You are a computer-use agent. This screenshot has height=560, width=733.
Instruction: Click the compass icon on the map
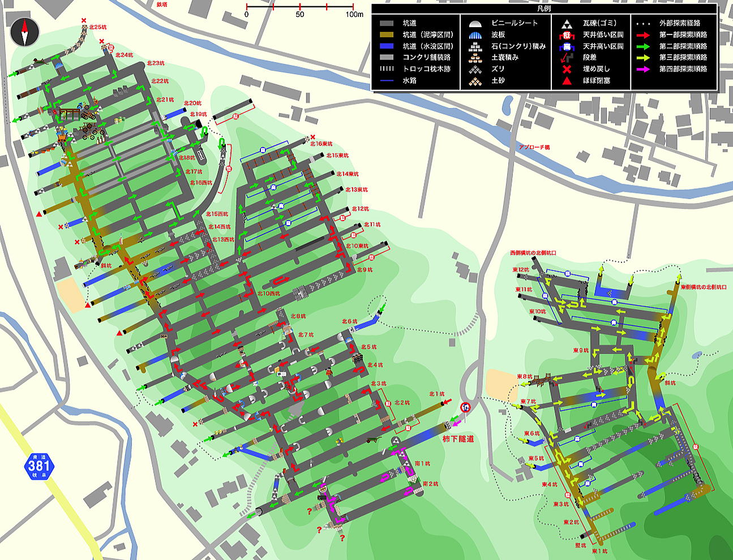(x=25, y=32)
